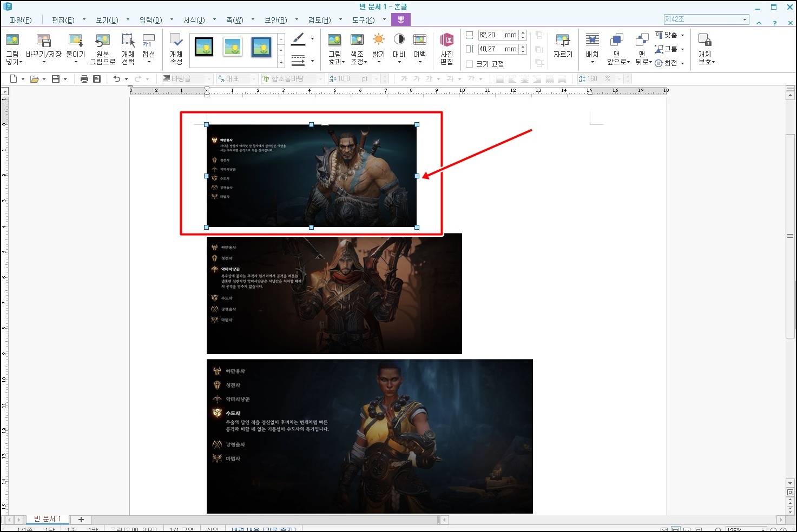The image size is (797, 532).
Task: Select the 개체 선택 object selection tool
Action: pyautogui.click(x=128, y=49)
